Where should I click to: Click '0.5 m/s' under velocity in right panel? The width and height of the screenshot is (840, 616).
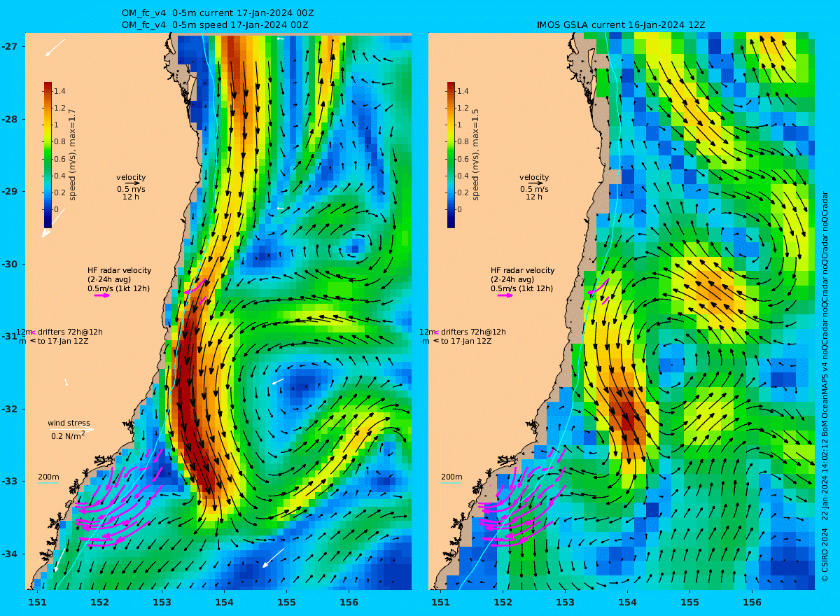point(534,189)
